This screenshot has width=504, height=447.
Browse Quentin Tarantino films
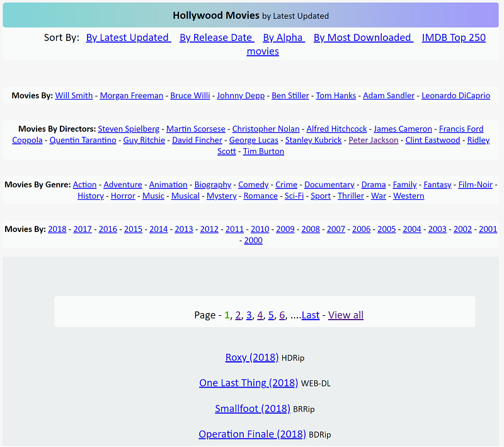83,141
